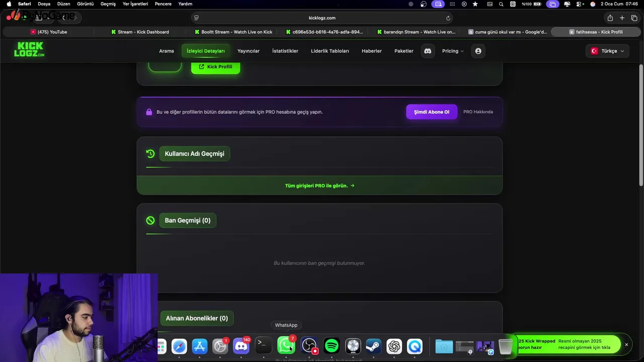Click the Alınan Abonelikler (0) heading
The image size is (644, 362).
click(197, 318)
